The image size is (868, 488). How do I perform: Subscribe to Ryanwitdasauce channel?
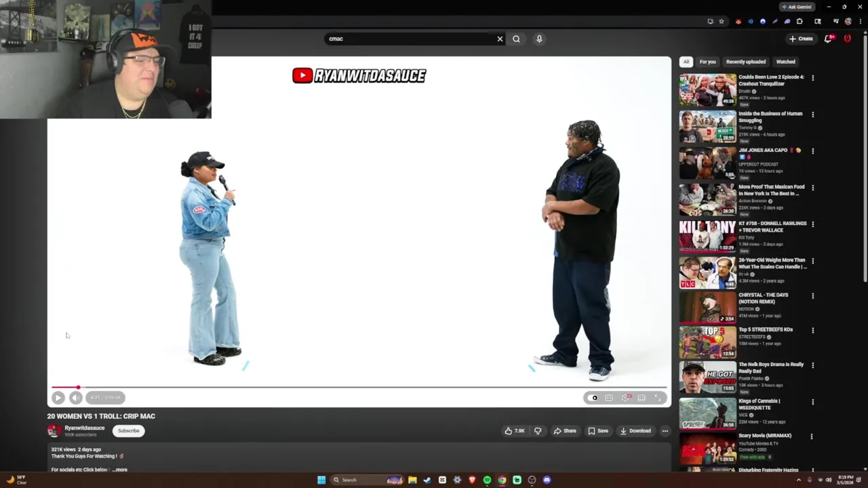click(128, 431)
